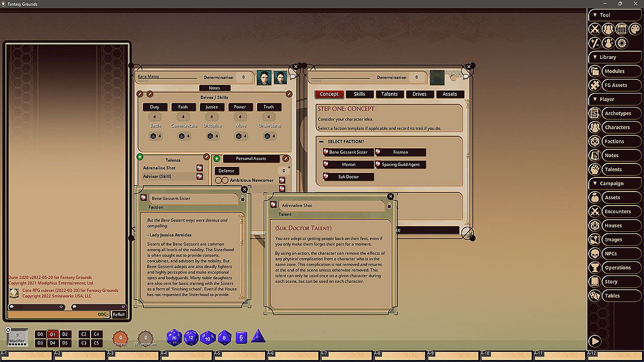Choose the Mentat faction button
This screenshot has width=644, height=362.
pos(349,164)
